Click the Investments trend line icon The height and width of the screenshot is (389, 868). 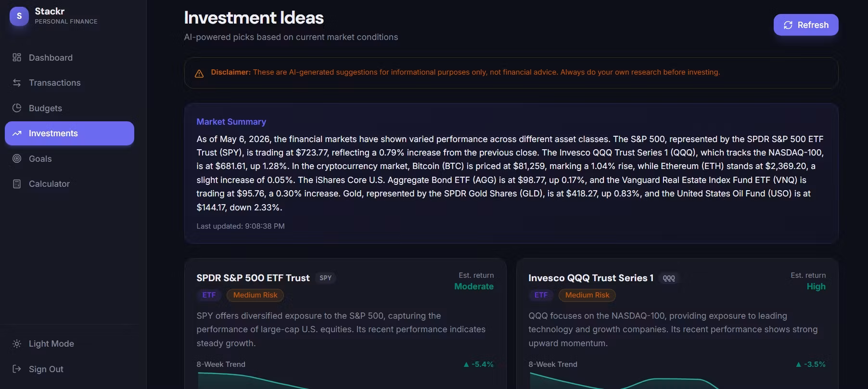pyautogui.click(x=17, y=133)
